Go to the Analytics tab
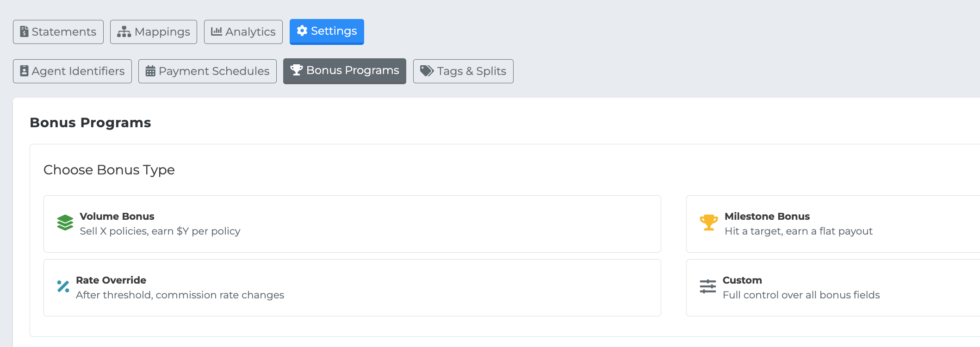This screenshot has width=980, height=347. click(x=243, y=32)
